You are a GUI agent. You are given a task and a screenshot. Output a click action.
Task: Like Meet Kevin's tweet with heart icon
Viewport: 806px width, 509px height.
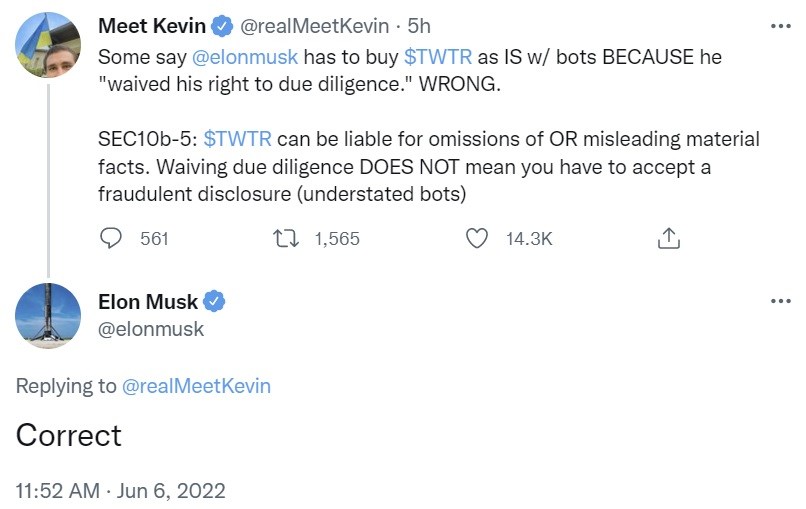[478, 238]
